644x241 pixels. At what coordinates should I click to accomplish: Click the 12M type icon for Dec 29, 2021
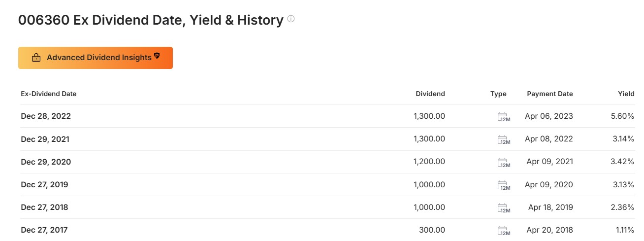504,139
